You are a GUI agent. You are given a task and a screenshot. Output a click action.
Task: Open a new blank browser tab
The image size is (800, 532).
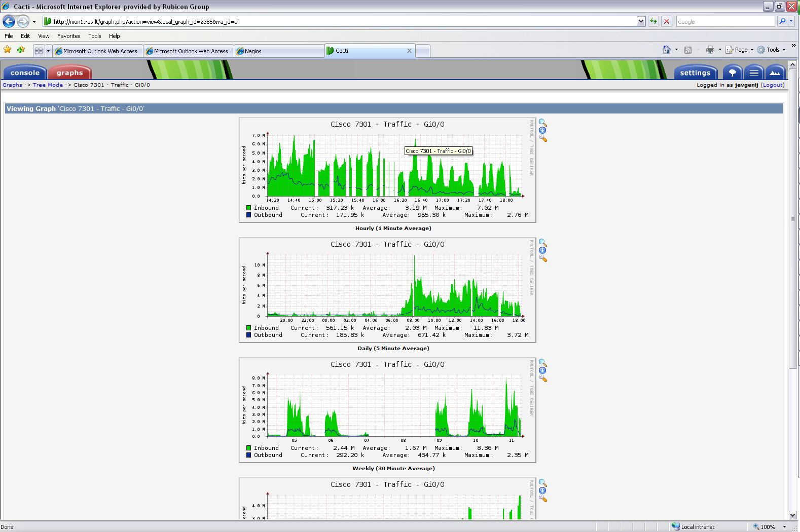coord(423,51)
